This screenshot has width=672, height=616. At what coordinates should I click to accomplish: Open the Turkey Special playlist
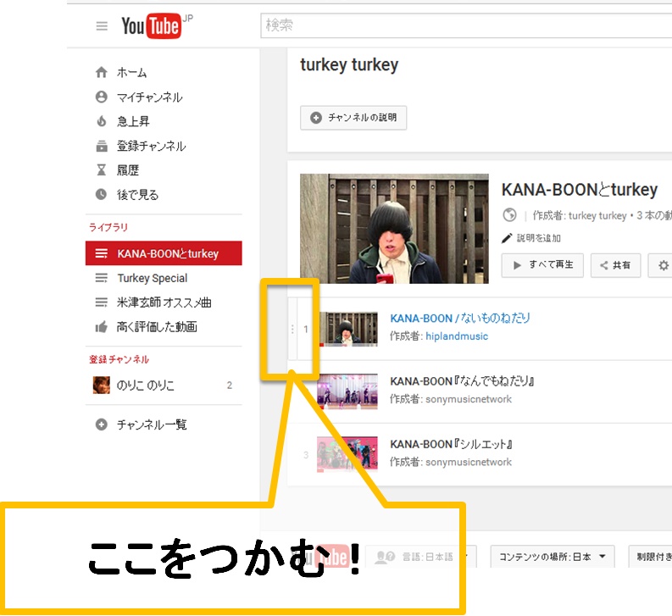click(153, 278)
